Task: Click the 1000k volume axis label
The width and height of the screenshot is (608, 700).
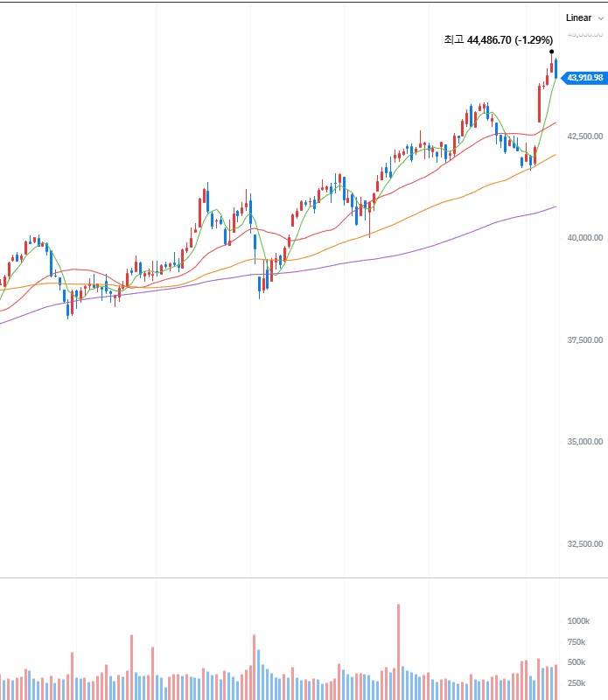Action: point(577,620)
